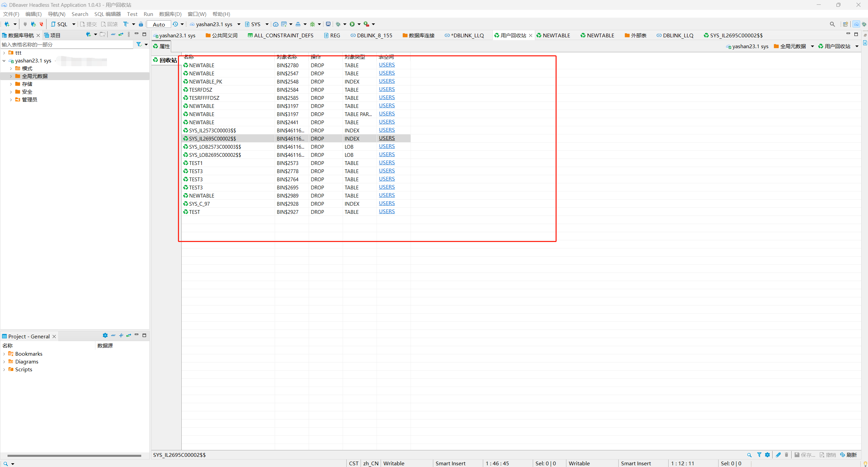Click the toolbar search magnifier at top right
The width and height of the screenshot is (868, 467).
coord(832,24)
